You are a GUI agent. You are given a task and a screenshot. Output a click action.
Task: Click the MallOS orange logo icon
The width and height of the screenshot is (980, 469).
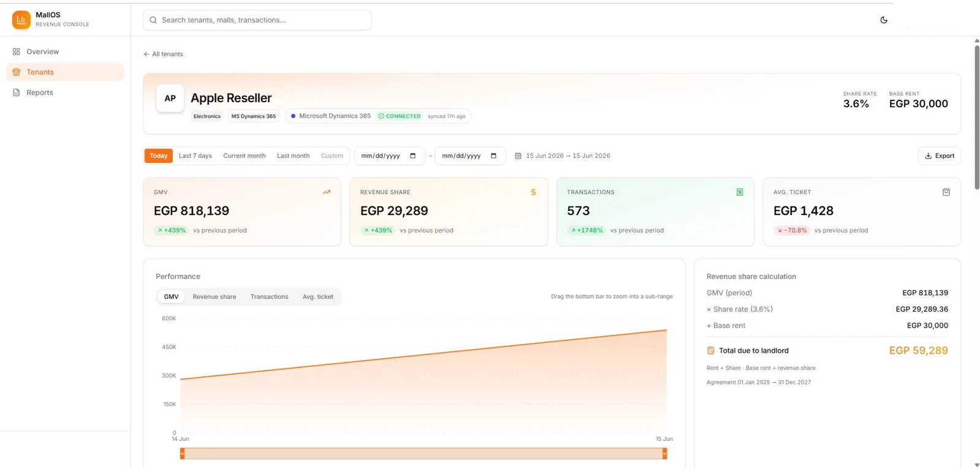(21, 20)
